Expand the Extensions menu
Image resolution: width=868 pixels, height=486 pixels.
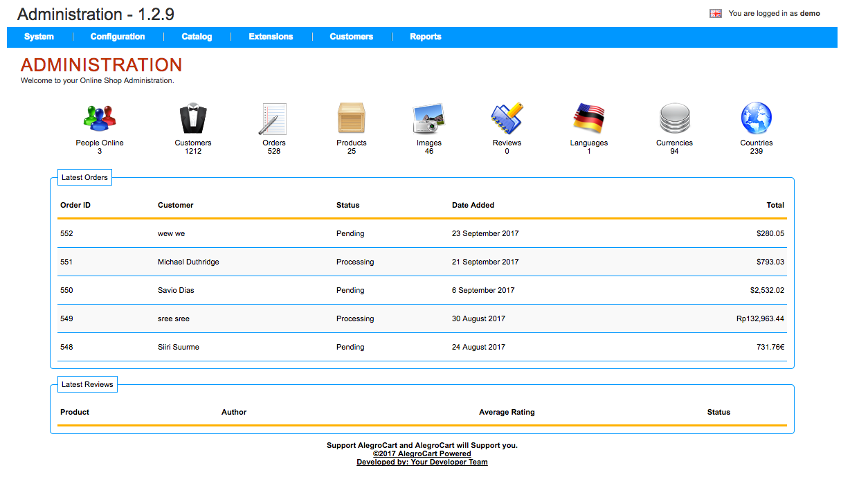tap(271, 37)
